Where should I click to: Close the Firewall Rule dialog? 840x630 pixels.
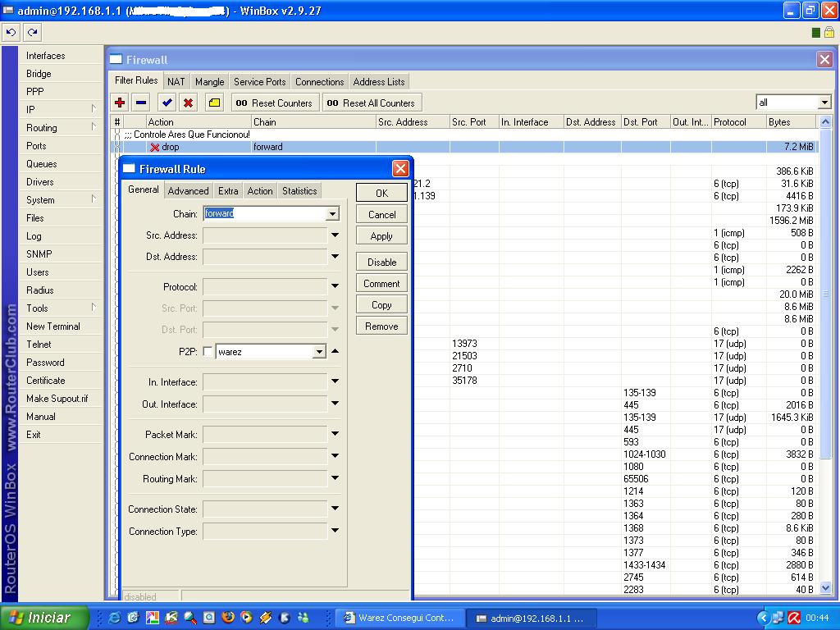click(400, 169)
